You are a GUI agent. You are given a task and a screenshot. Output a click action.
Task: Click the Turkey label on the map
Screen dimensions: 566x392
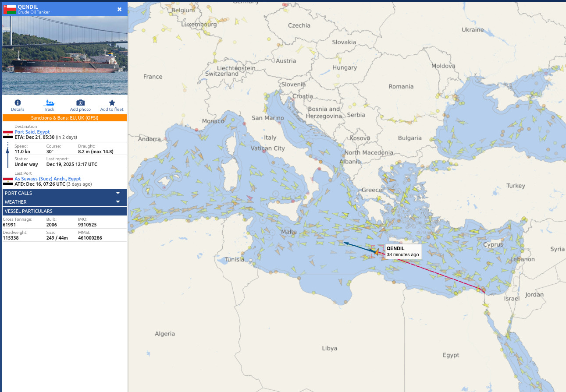[x=516, y=186]
